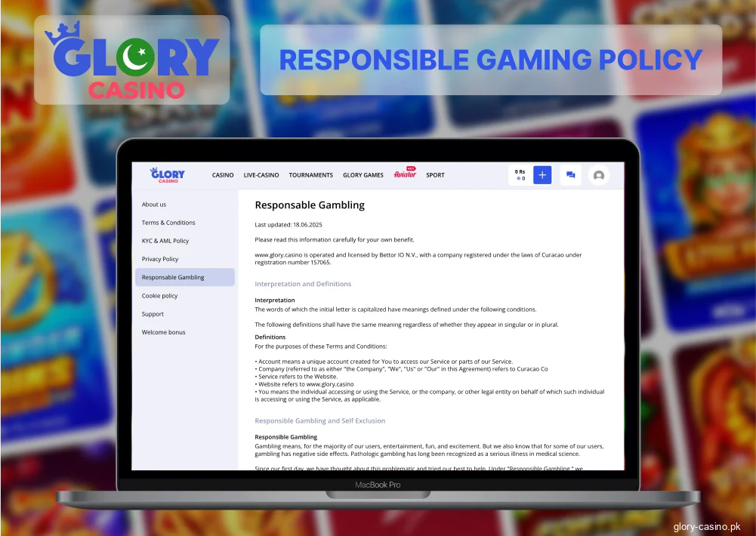
Task: Go to the Support sidebar link
Action: point(153,314)
